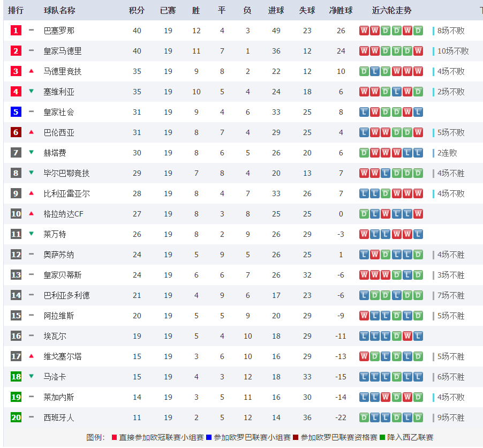Click first D form icon for 赫塔费
Image resolution: width=483 pixels, height=448 pixels.
(x=364, y=153)
